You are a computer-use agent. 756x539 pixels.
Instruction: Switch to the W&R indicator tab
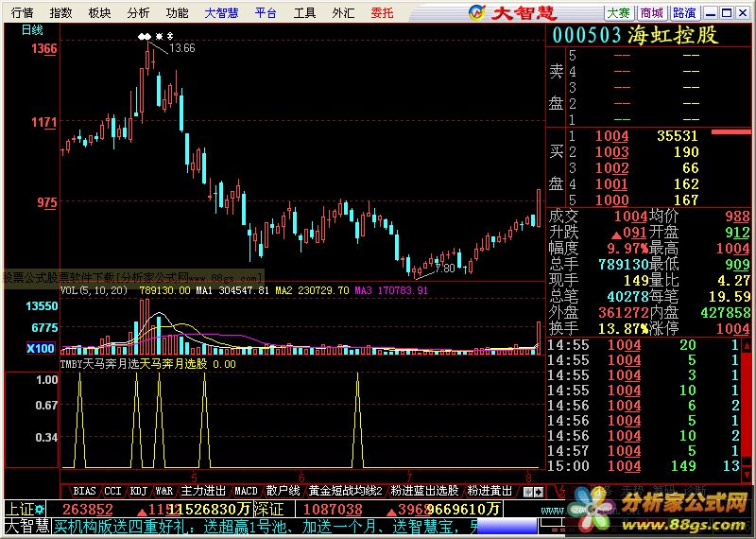coord(163,491)
